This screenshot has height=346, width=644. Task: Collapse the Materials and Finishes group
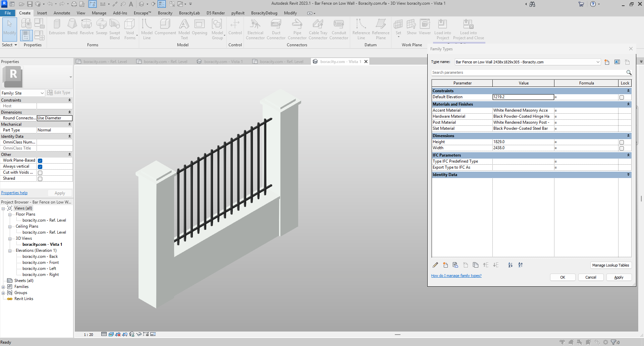pos(628,104)
